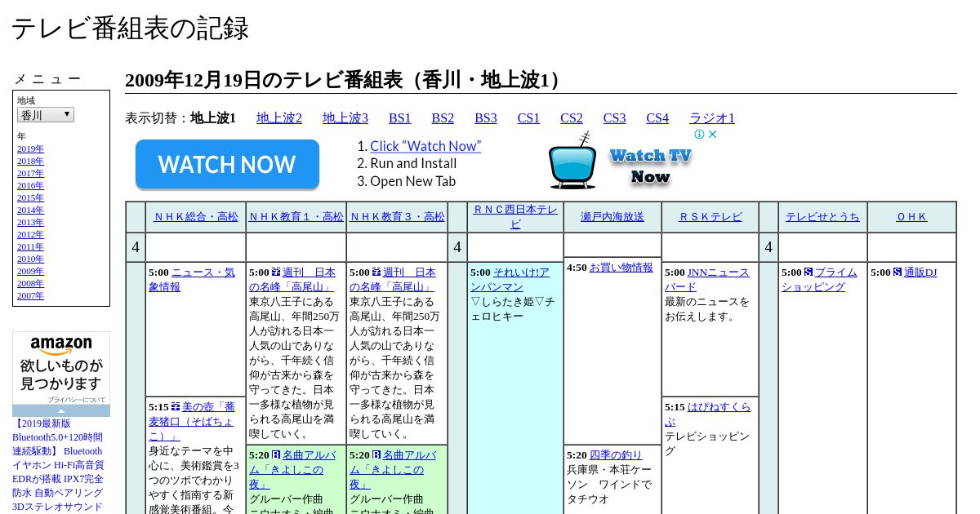Open the Bluetooth イヤホン product ad link
The height and width of the screenshot is (514, 980).
click(x=58, y=465)
